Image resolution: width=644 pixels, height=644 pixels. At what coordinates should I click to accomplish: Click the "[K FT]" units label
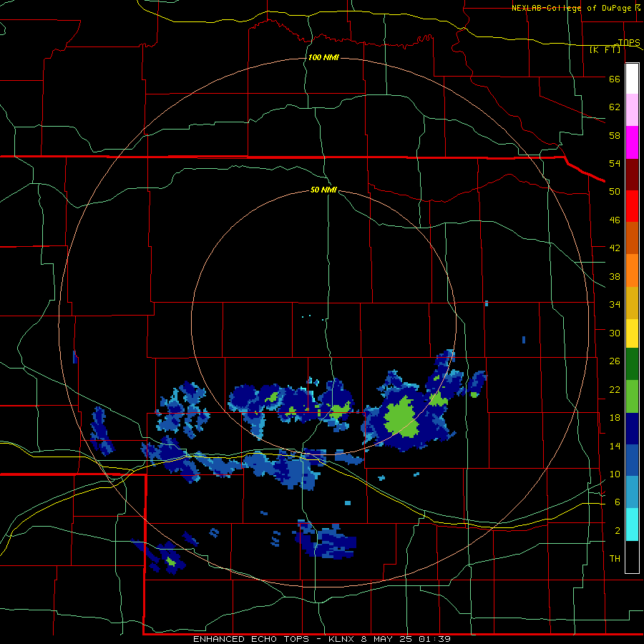pos(605,50)
